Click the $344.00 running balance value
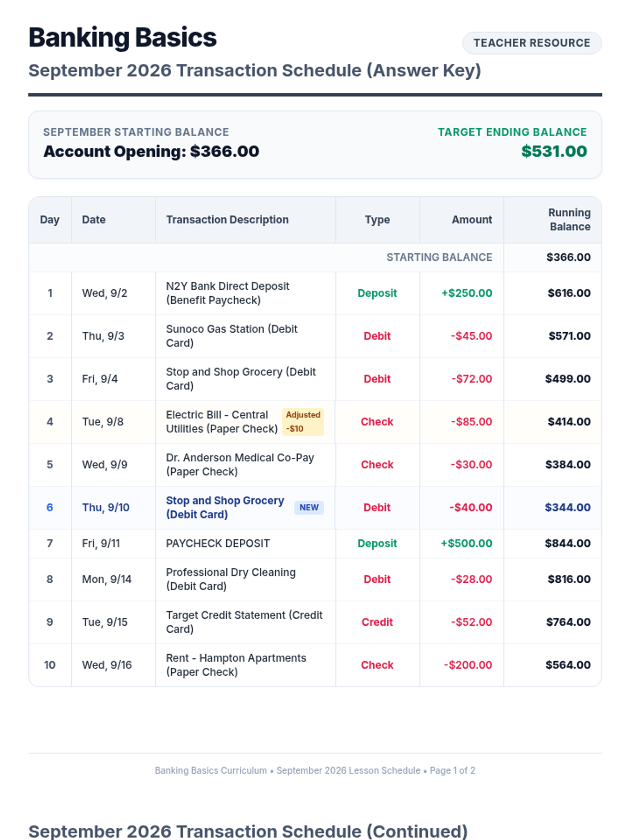This screenshot has height=840, width=630. click(x=568, y=508)
